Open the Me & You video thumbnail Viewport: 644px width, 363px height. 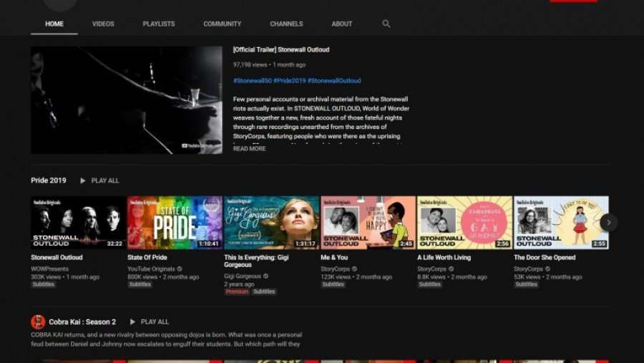coord(368,223)
